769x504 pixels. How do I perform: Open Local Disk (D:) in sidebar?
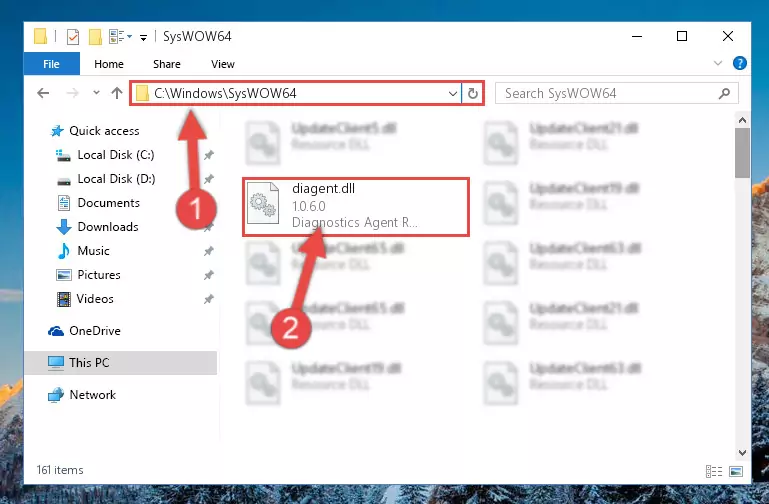coord(116,179)
